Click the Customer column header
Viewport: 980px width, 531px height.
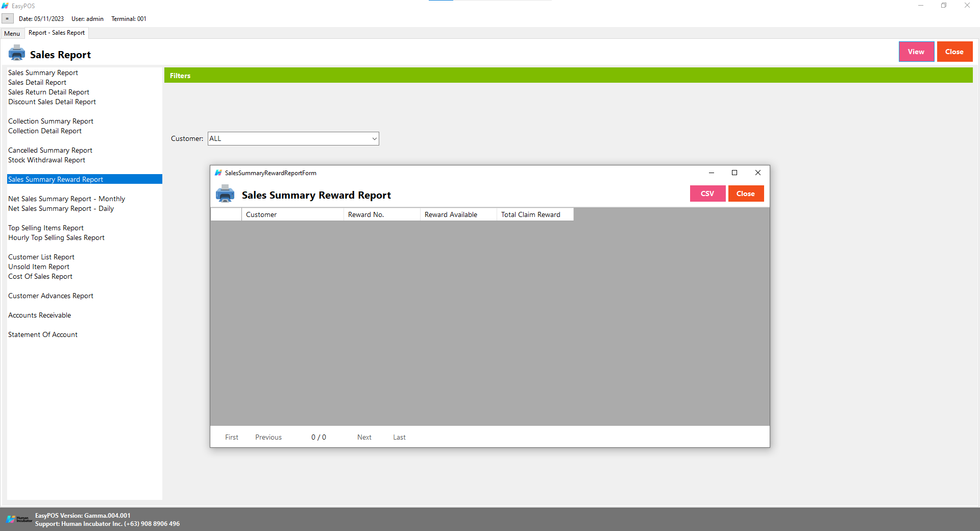[x=292, y=214]
